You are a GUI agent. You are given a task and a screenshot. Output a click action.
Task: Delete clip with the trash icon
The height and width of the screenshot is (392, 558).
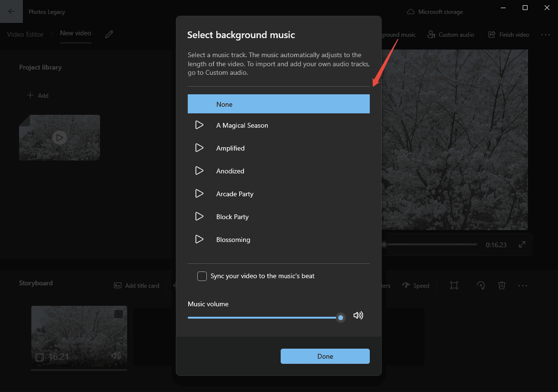[502, 285]
